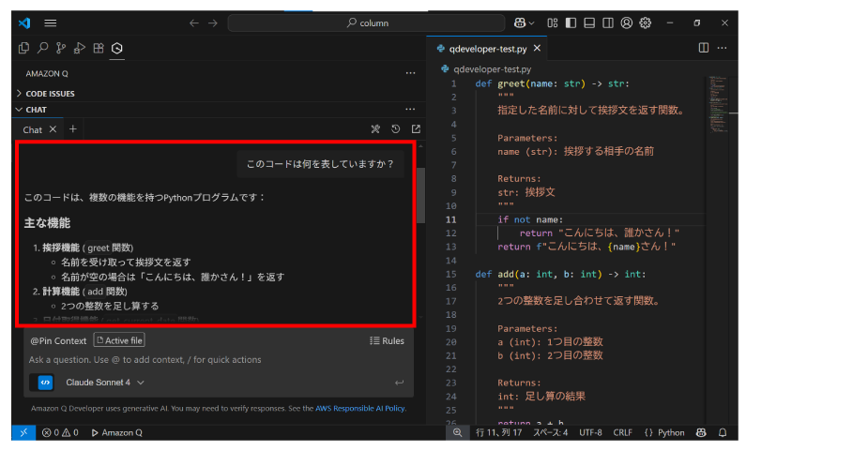
Task: Open Amazon Q panel more actions
Action: pyautogui.click(x=410, y=73)
